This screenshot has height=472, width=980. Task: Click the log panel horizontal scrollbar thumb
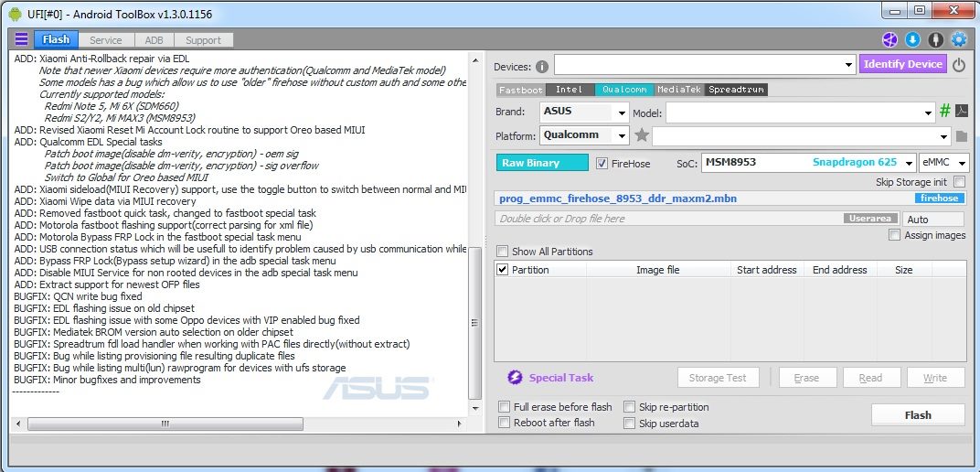click(165, 424)
